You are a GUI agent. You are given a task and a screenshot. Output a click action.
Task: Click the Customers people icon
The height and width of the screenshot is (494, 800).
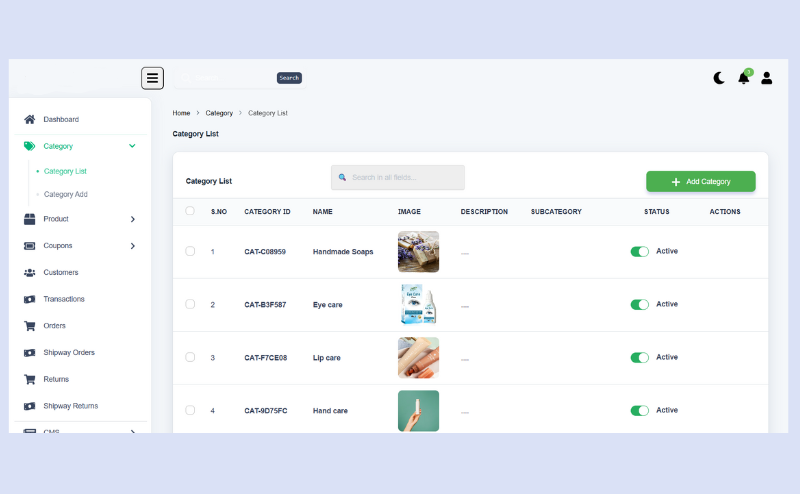pyautogui.click(x=30, y=272)
